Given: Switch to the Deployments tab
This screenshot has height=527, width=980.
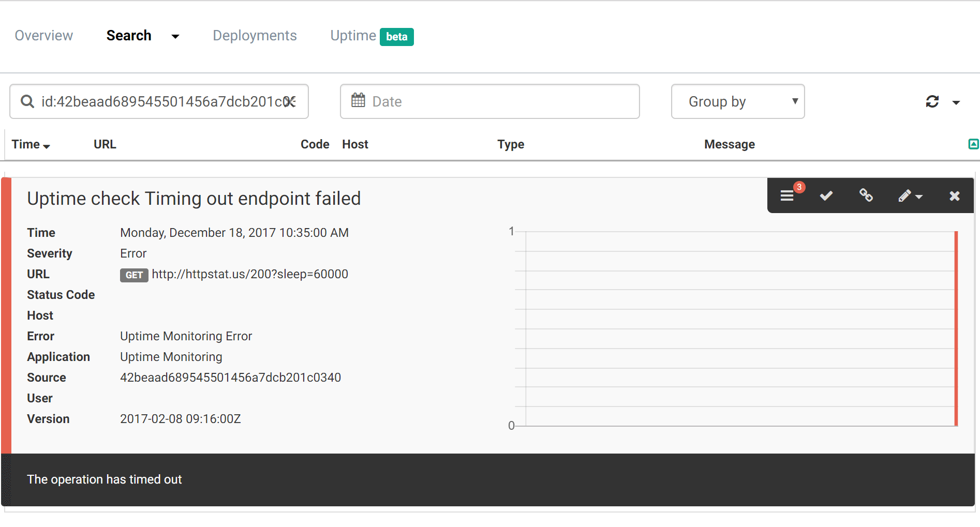Looking at the screenshot, I should coord(254,35).
